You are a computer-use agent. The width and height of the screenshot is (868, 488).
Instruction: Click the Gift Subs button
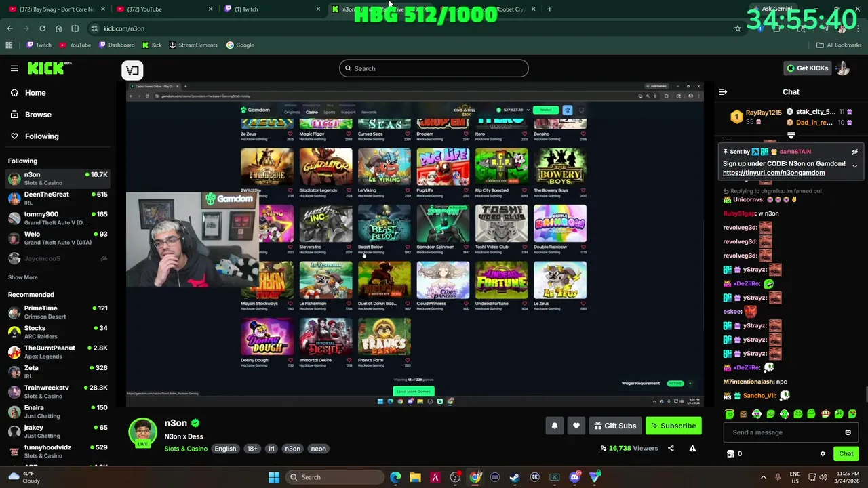(x=615, y=426)
